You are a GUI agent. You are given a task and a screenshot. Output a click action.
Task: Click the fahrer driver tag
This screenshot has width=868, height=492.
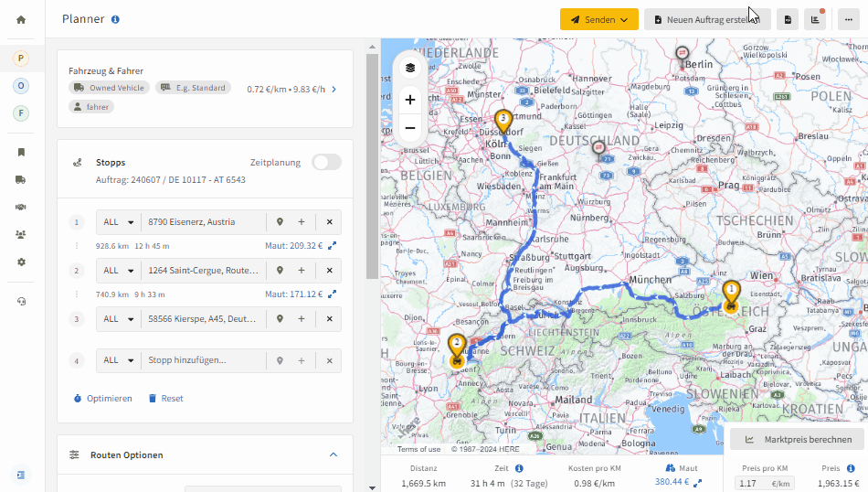(x=91, y=107)
